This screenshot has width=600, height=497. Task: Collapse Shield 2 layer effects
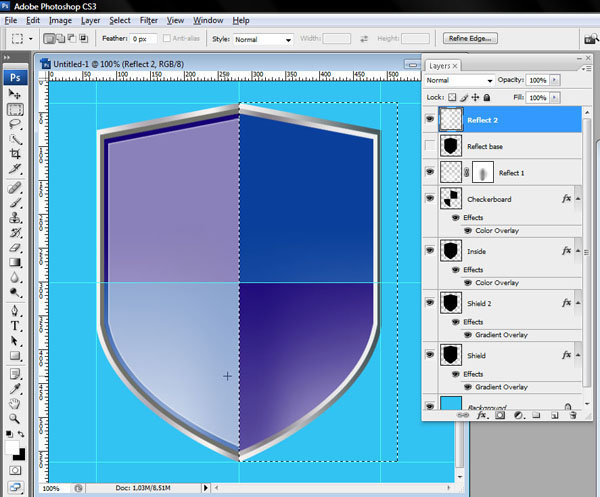[578, 303]
